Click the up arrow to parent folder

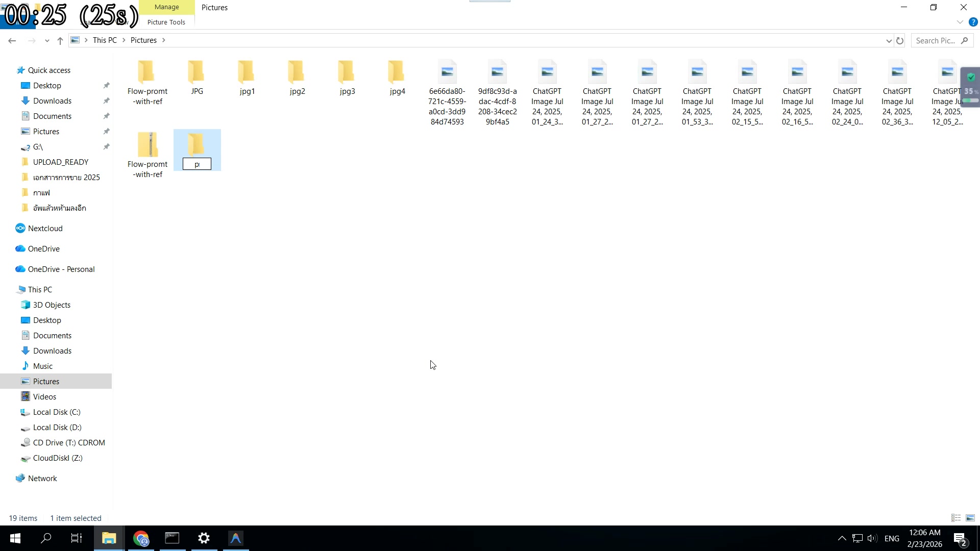(60, 41)
